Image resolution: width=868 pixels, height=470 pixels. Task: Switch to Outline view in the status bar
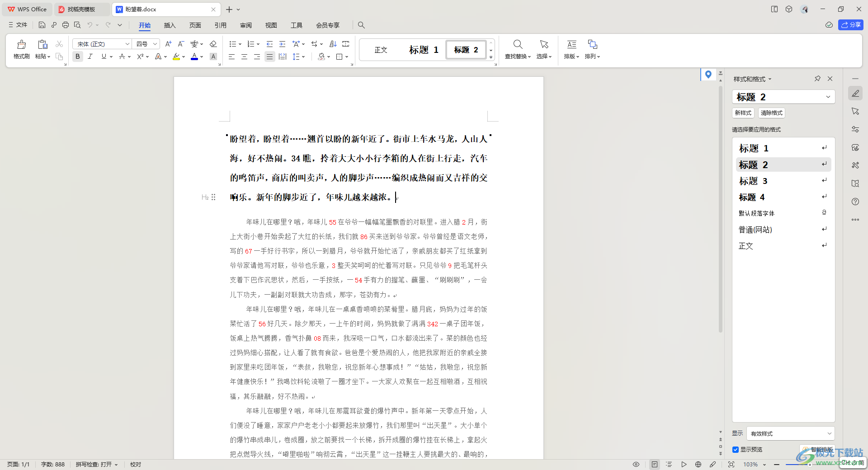tap(669, 464)
